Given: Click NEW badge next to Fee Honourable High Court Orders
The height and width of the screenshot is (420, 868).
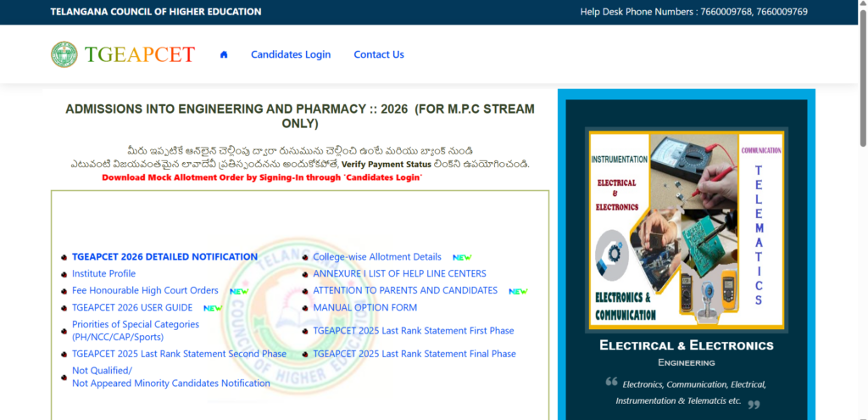Looking at the screenshot, I should coord(239,291).
